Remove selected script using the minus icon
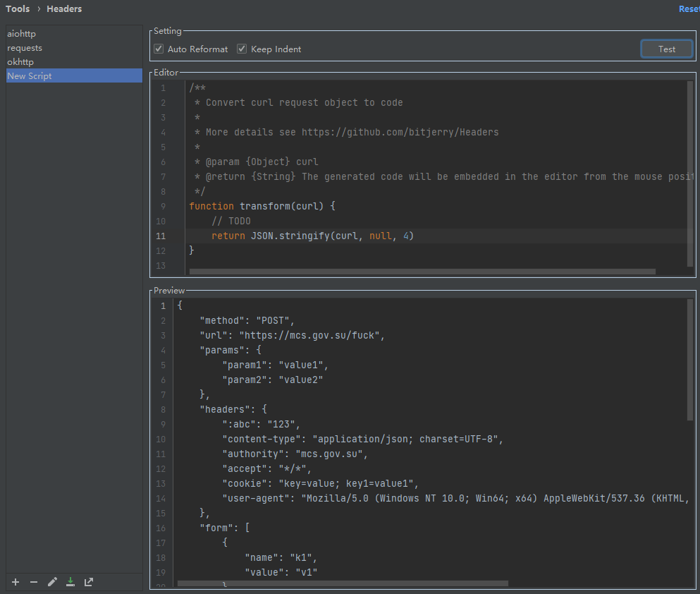Screen dimensions: 700x594 pyautogui.click(x=33, y=581)
